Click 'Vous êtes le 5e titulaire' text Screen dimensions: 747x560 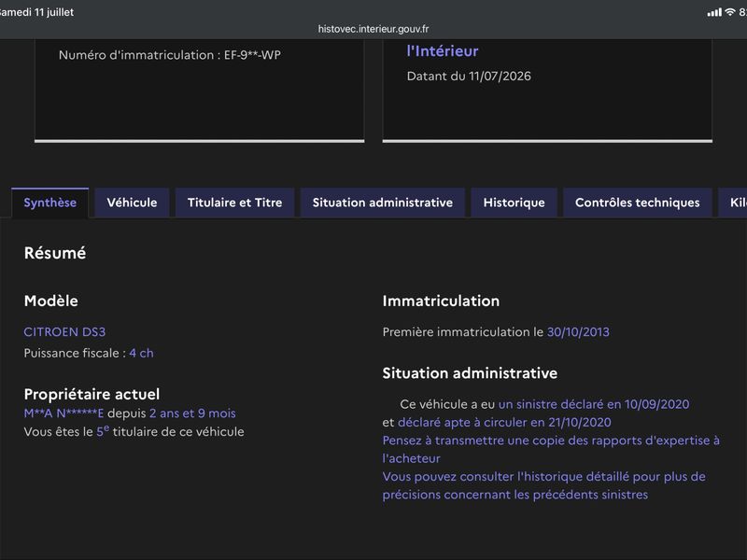pyautogui.click(x=134, y=431)
